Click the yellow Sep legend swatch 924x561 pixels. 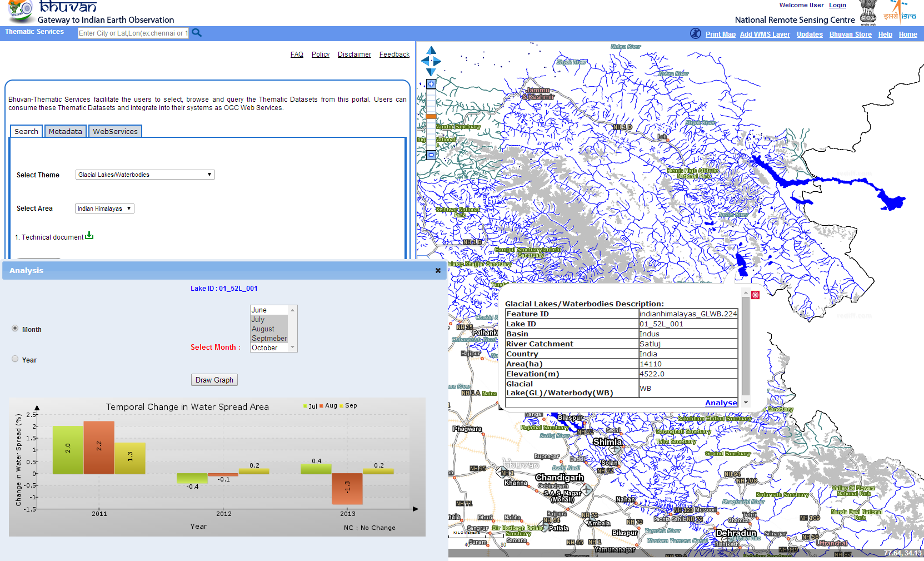(x=342, y=406)
